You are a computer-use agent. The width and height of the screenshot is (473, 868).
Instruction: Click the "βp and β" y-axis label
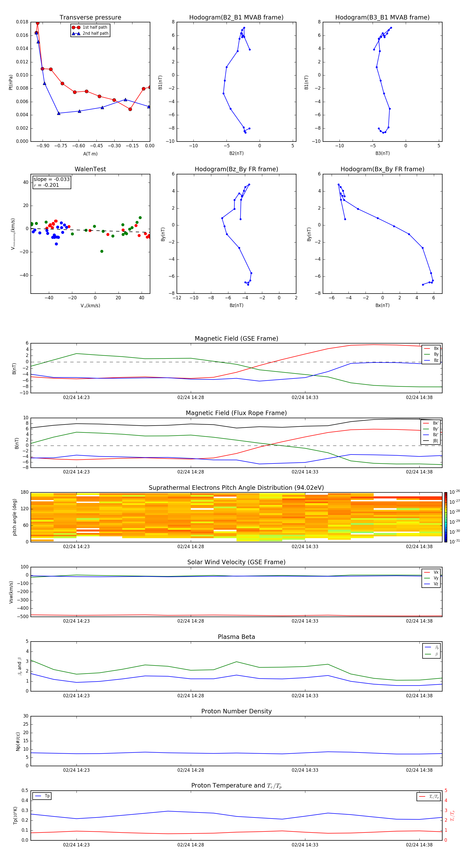point(19,666)
